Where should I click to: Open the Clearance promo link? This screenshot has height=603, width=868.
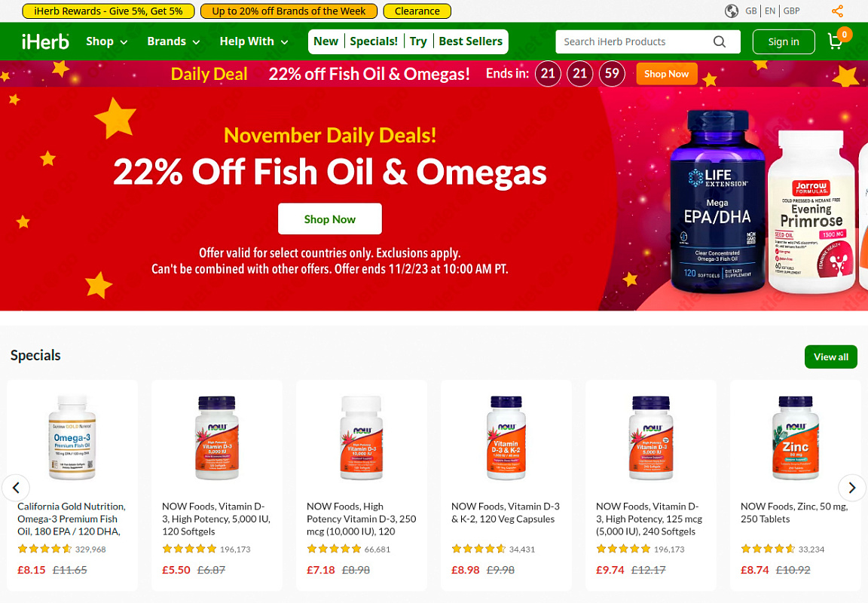(x=417, y=11)
